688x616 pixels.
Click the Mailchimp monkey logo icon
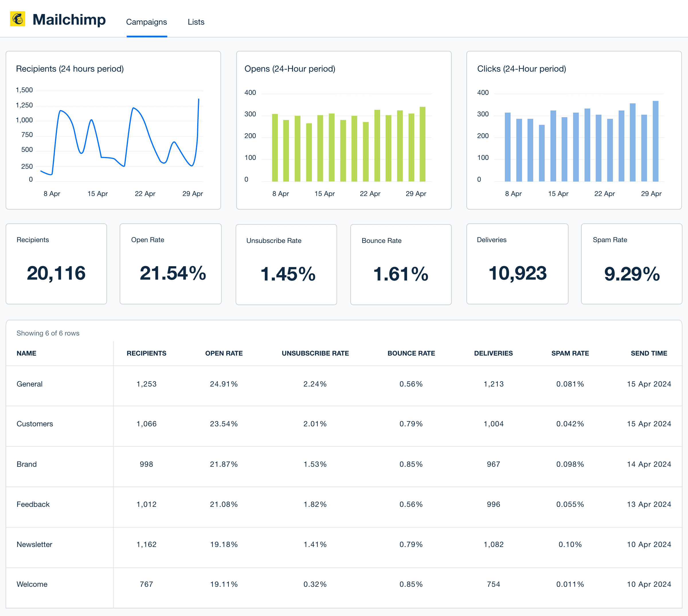[x=17, y=19]
